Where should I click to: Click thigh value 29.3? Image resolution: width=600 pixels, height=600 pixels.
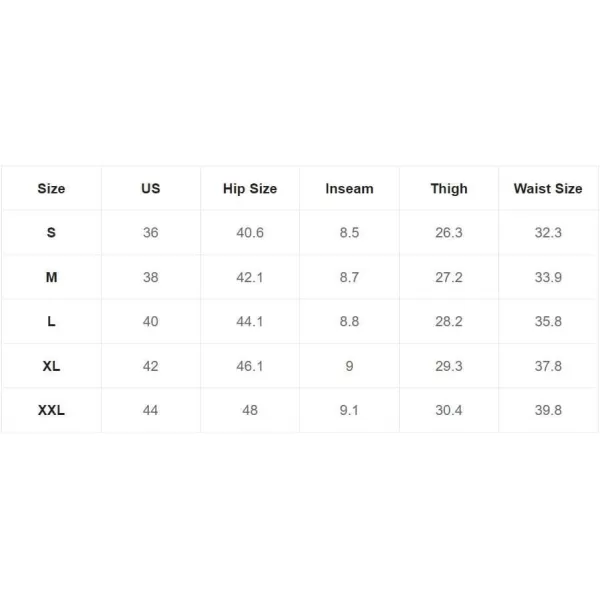(x=449, y=366)
